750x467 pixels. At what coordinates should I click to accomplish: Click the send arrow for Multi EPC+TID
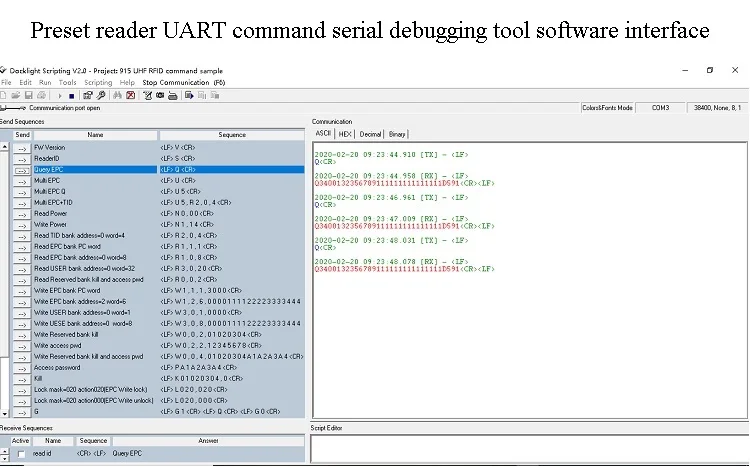[22, 203]
